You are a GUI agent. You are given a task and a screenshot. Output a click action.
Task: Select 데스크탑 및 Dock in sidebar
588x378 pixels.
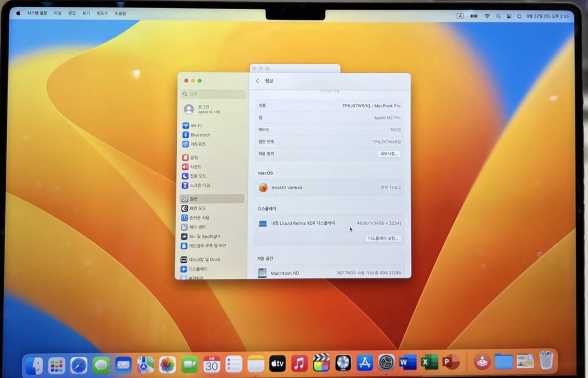point(200,259)
